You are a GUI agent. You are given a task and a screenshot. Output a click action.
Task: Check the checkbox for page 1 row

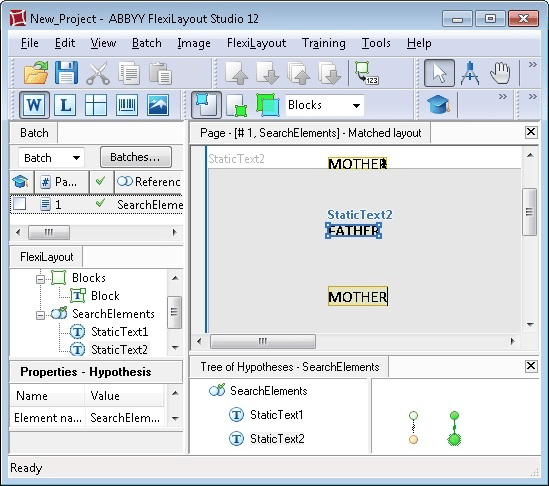[20, 204]
